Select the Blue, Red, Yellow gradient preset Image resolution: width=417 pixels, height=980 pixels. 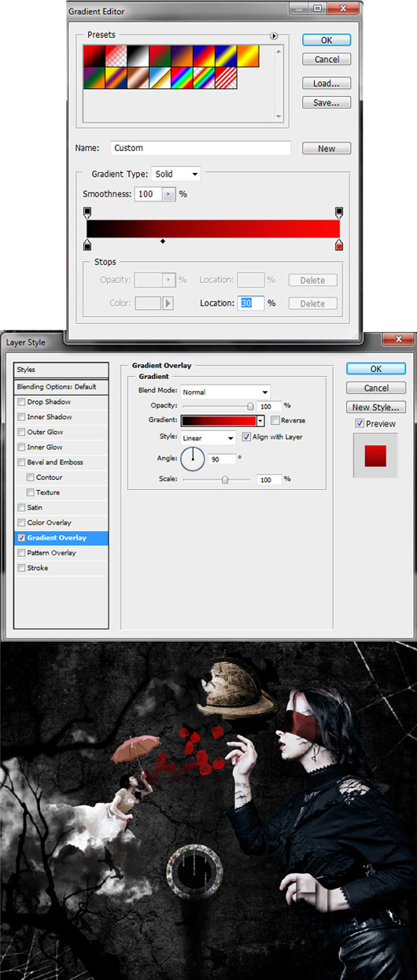[204, 55]
